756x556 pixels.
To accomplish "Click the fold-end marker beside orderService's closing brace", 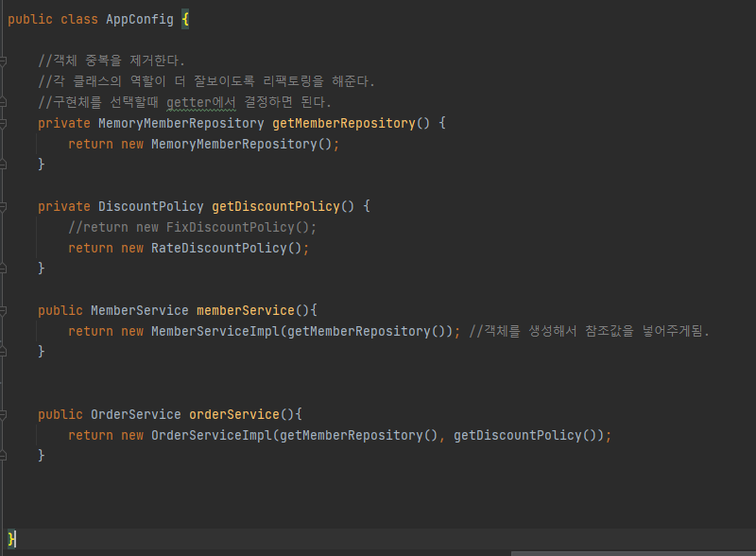I will coord(3,455).
